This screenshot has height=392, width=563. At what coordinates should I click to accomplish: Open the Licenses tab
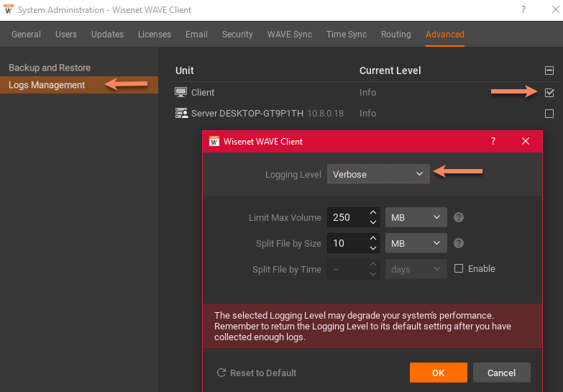155,34
